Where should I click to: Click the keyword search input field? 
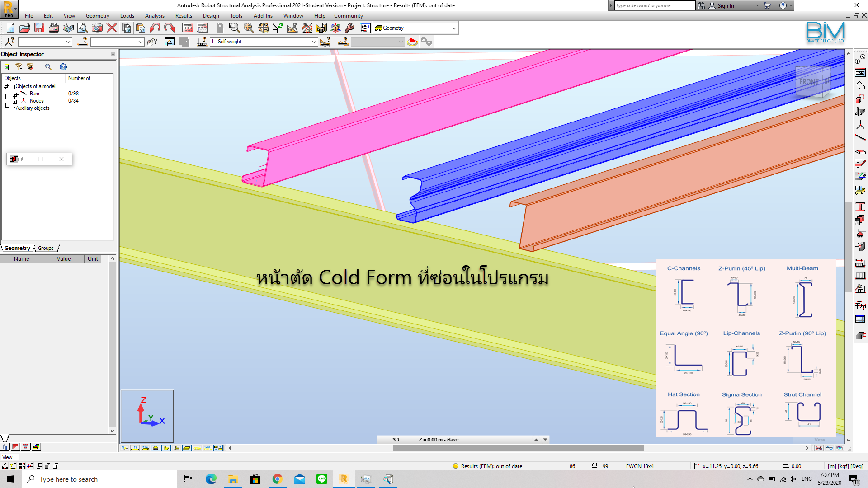click(x=654, y=5)
